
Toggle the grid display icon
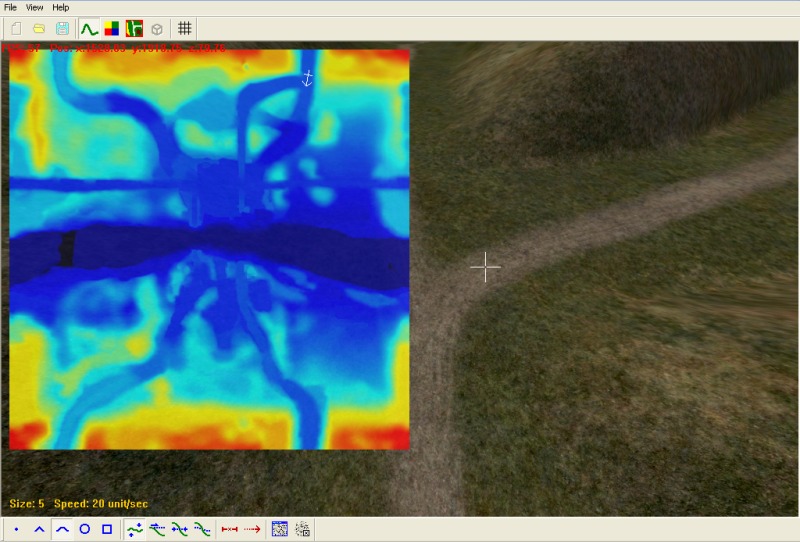coord(185,29)
